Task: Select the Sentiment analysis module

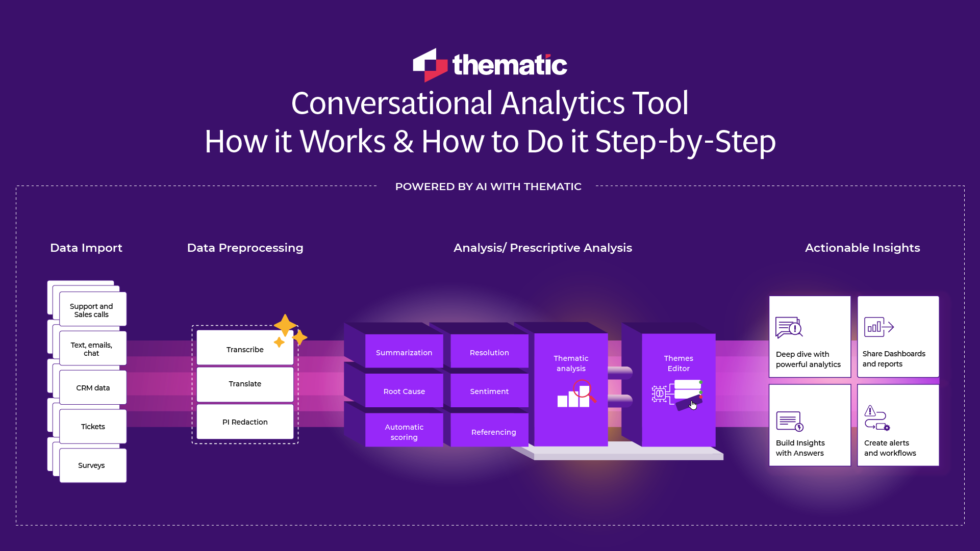Action: (x=489, y=391)
